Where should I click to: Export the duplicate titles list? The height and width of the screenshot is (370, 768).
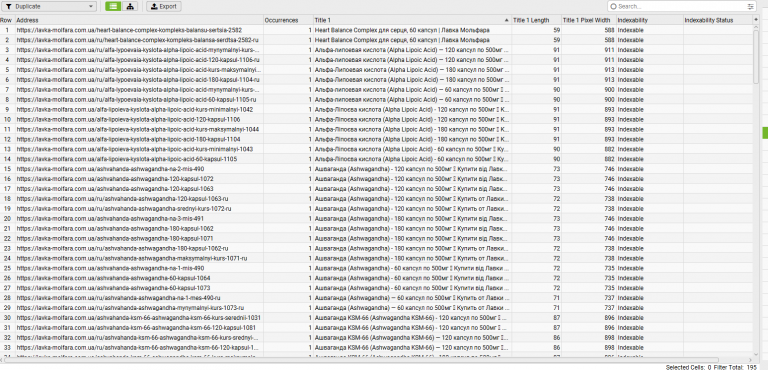coord(164,6)
